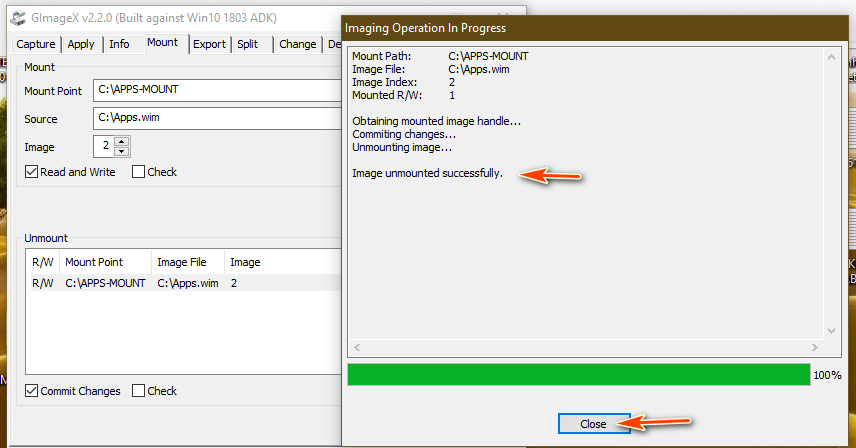Select the C:\APPS-MOUNT row in Unmount list
The image size is (856, 448).
(184, 283)
